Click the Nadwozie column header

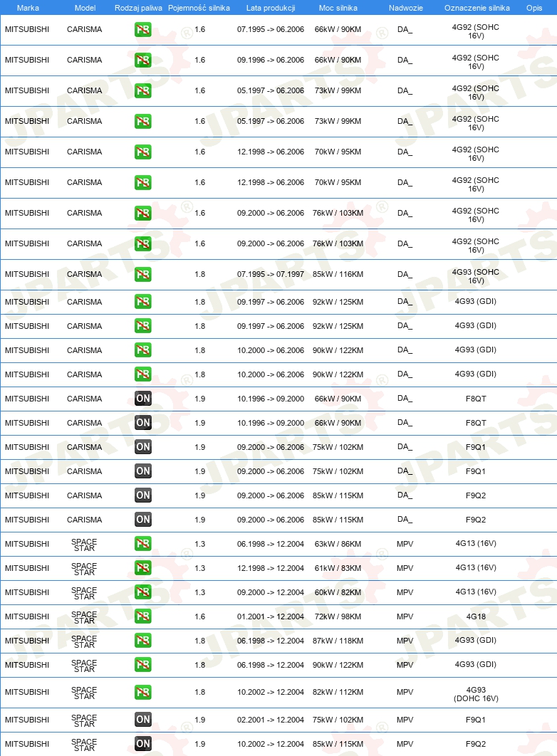(x=405, y=8)
